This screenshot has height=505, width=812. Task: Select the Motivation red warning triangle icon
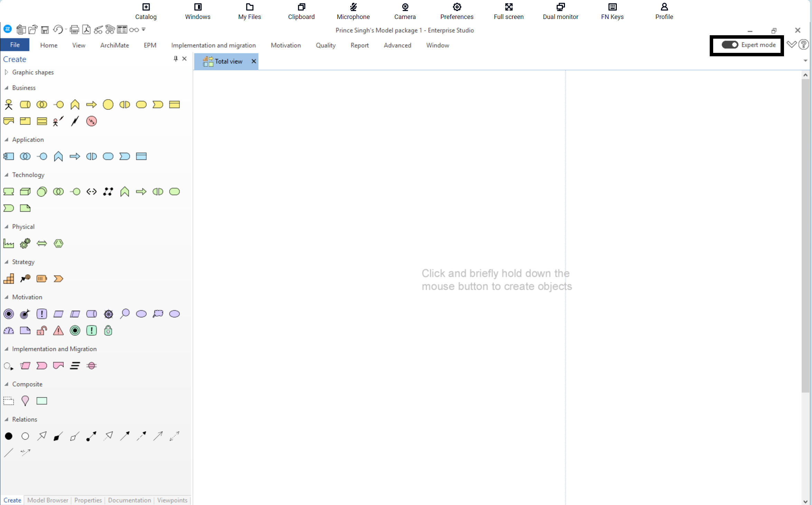[58, 331]
